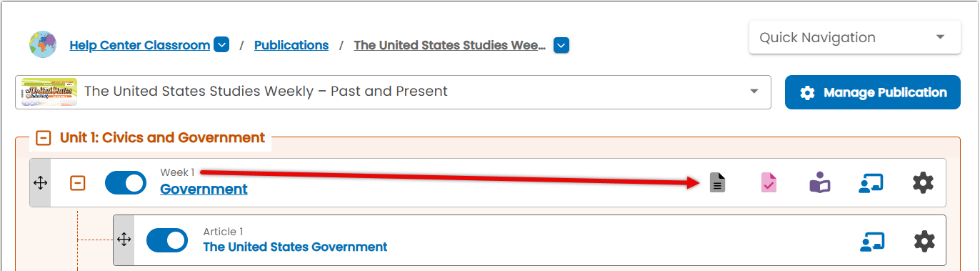
Task: Open the pink assessment checkmark icon
Action: 769,182
